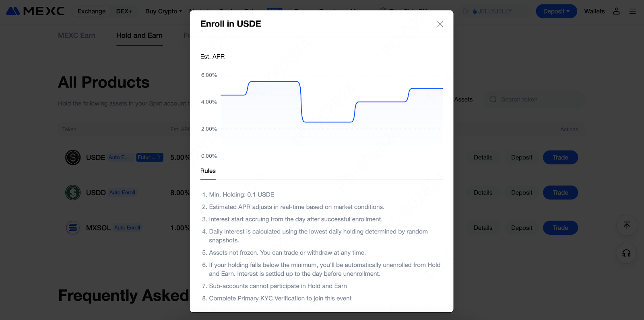Select the Rules tab in dialog
This screenshot has height=320, width=644.
[208, 171]
